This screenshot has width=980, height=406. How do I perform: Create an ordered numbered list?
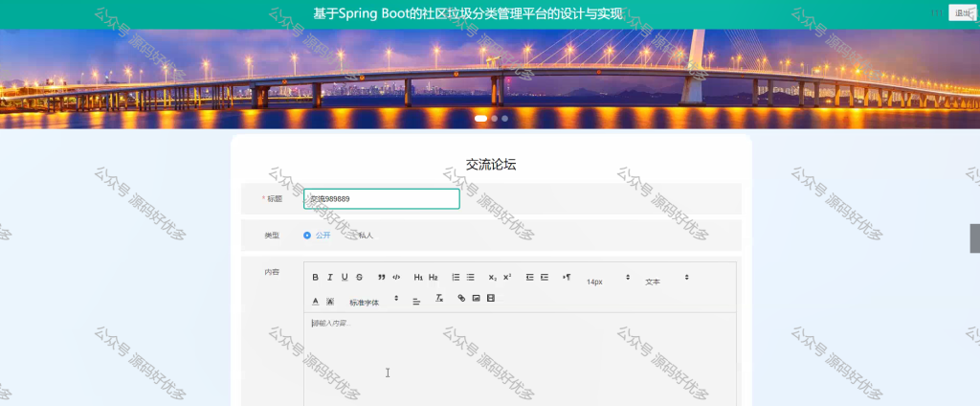(x=456, y=277)
